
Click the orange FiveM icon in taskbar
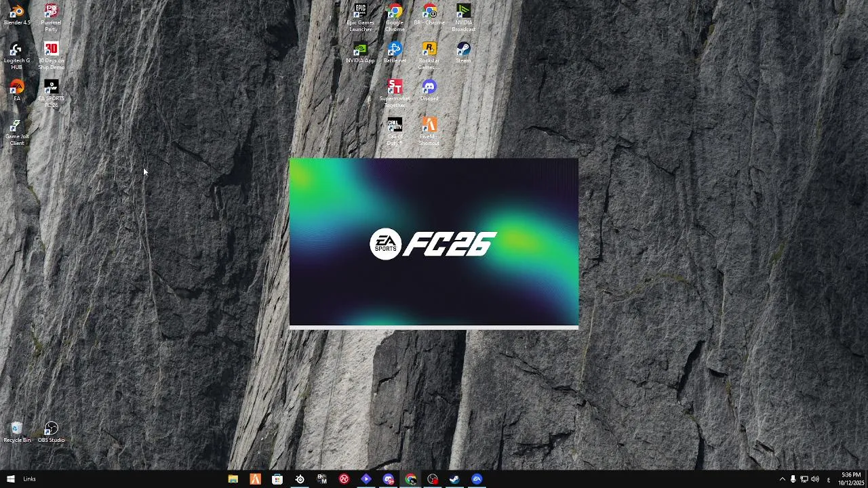pos(255,479)
